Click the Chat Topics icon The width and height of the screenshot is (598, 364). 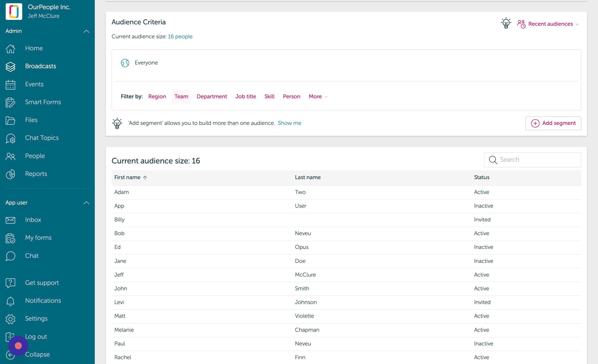tap(10, 138)
